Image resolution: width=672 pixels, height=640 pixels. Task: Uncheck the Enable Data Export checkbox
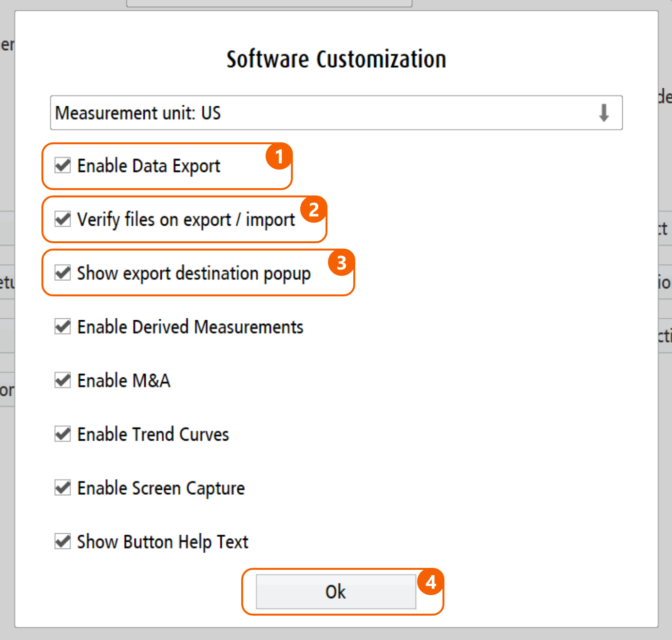63,166
